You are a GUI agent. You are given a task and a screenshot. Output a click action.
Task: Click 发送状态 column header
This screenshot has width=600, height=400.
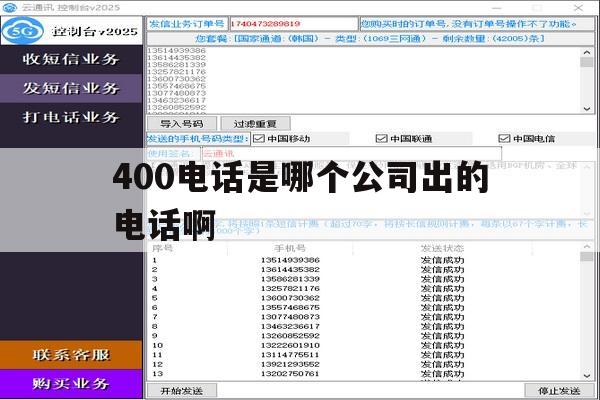[x=442, y=248]
